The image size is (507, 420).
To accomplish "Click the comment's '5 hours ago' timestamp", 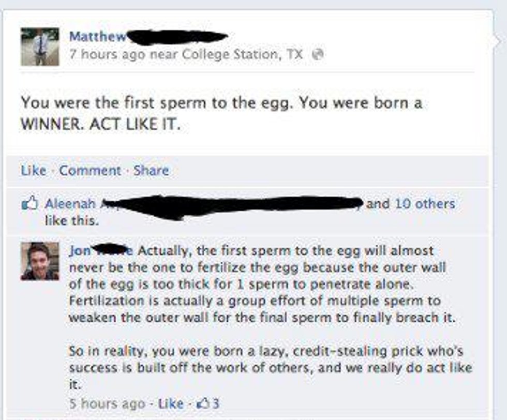I will [x=107, y=403].
